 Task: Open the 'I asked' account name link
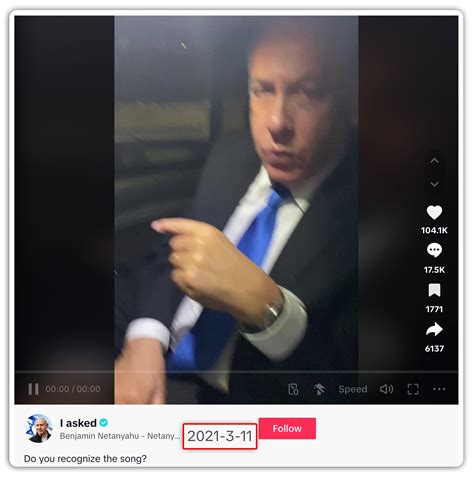[78, 423]
